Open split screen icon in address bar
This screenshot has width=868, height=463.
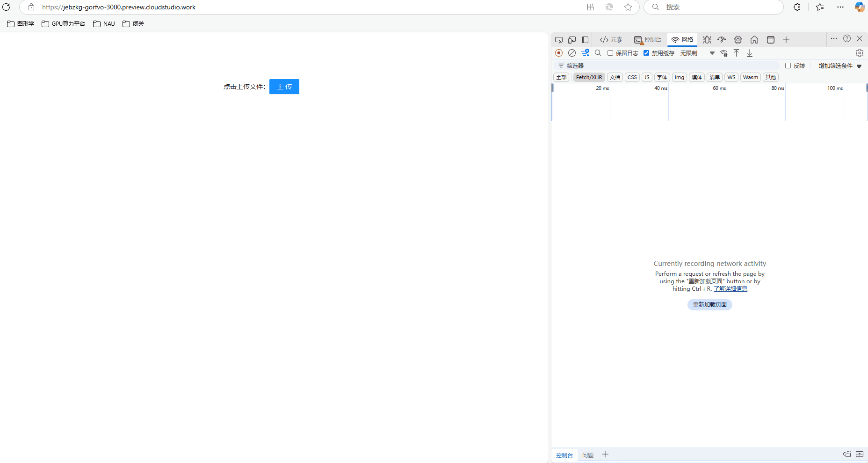click(591, 7)
